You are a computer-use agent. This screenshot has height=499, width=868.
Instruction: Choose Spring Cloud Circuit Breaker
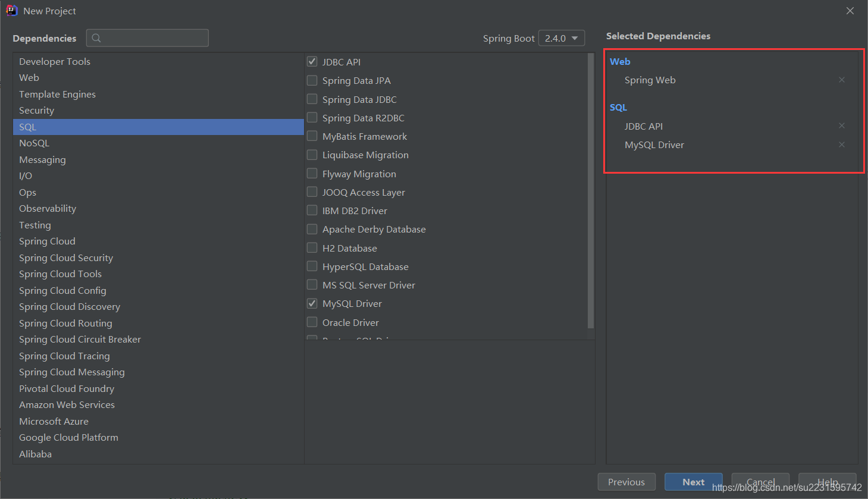(158, 339)
